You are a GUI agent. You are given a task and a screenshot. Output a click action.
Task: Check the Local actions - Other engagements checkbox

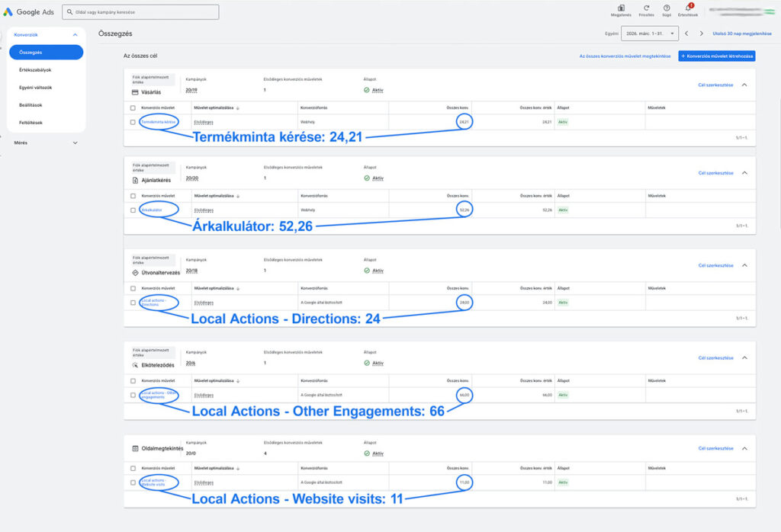pyautogui.click(x=133, y=395)
